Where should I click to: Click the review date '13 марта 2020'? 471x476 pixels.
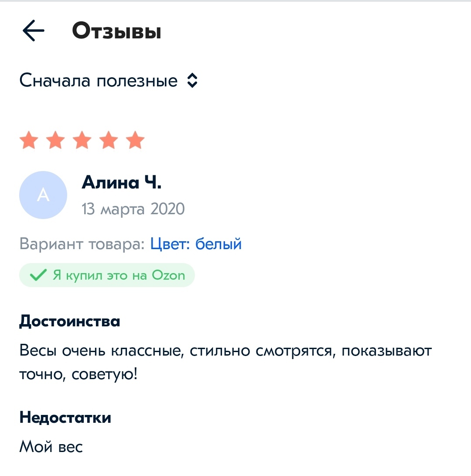pos(133,209)
